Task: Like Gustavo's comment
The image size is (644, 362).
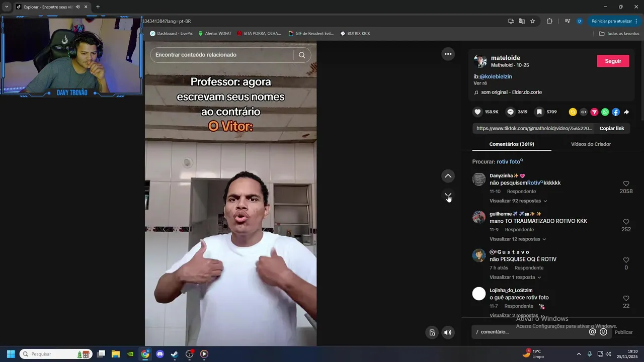Action: coord(626,260)
